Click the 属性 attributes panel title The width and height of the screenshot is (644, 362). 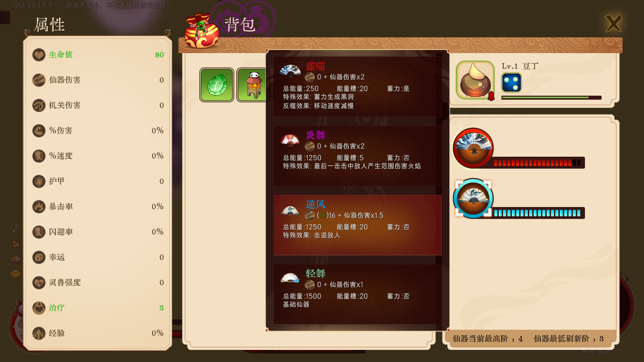(50, 25)
